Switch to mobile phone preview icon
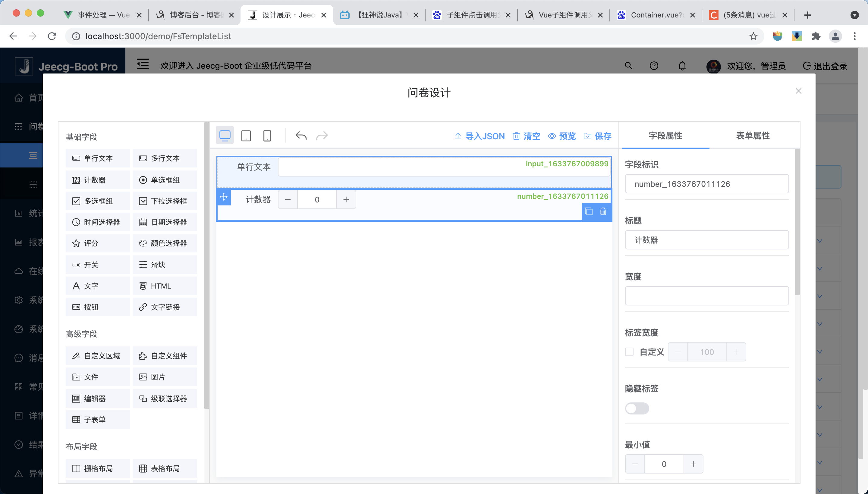Screen dimensions: 868x494 pos(267,136)
